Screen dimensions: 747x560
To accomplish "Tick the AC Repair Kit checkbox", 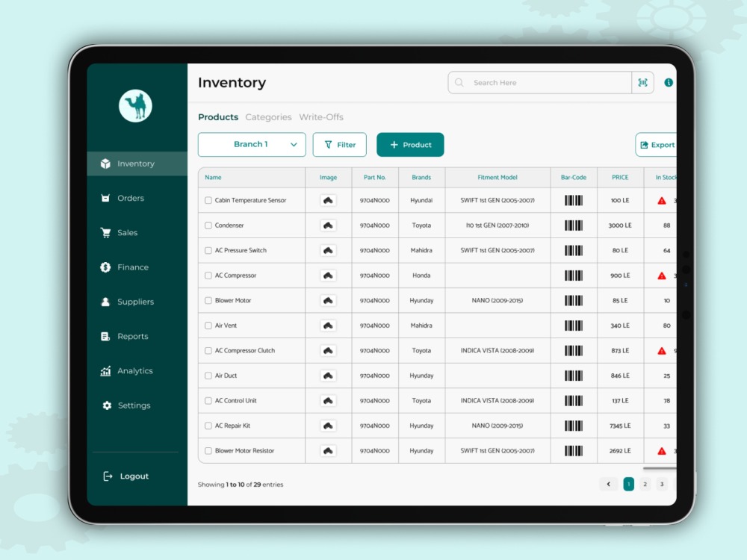I will click(x=208, y=426).
